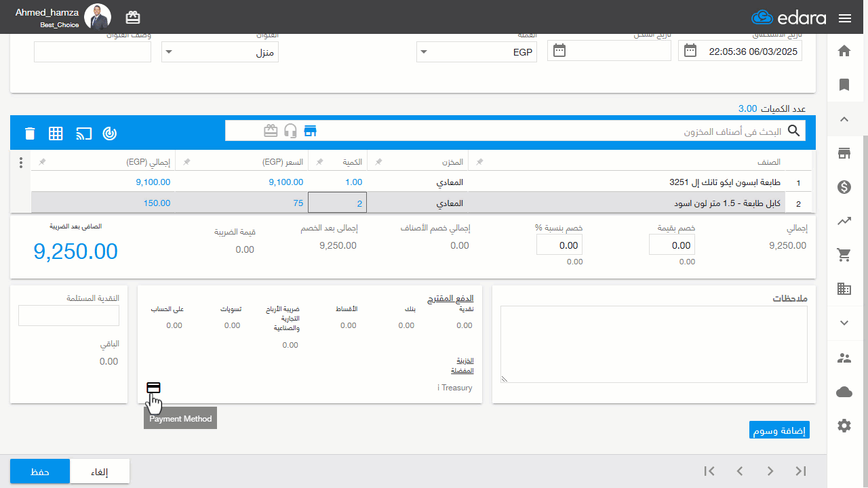Open the EGP currency dropdown

(x=477, y=52)
